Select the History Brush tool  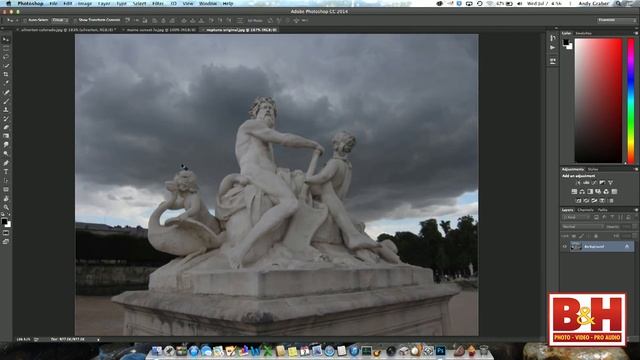tap(6, 119)
